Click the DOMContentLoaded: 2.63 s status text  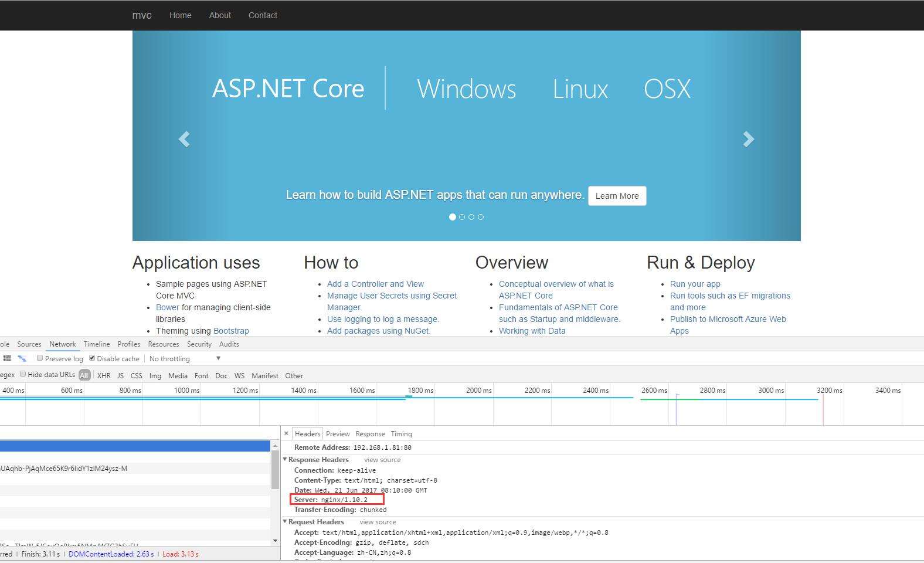111,554
